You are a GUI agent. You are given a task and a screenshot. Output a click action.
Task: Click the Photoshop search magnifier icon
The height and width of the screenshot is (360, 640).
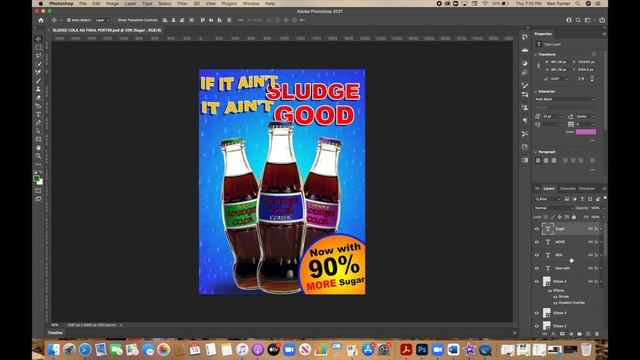[x=578, y=20]
